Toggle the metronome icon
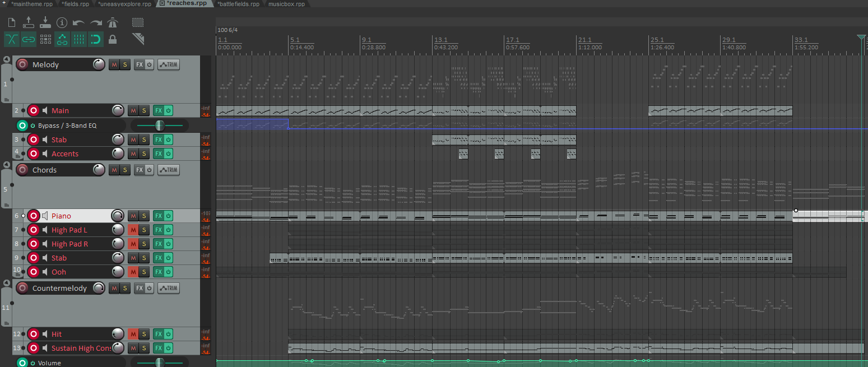The image size is (868, 367). pyautogui.click(x=113, y=23)
